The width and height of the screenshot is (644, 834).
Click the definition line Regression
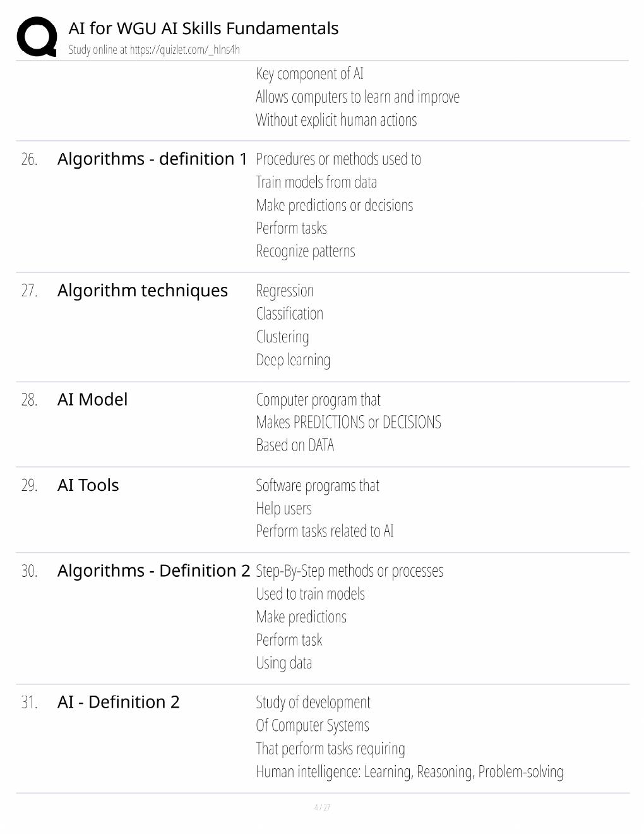[x=285, y=291]
